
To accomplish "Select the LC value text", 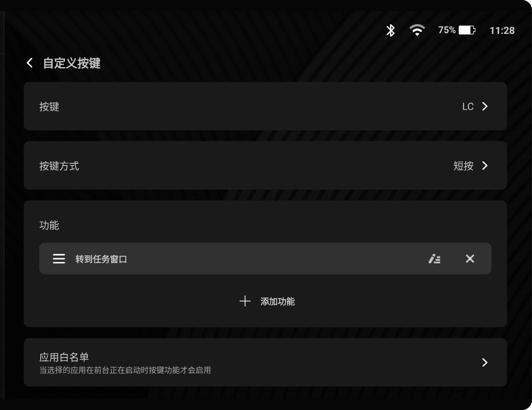I will click(x=468, y=107).
